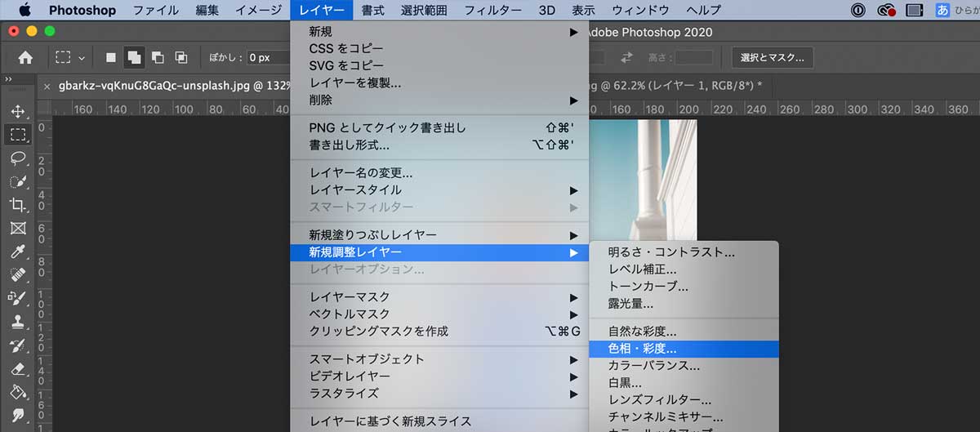Screen dimensions: 980x432
Task: Select the Spot Healing Brush tool
Action: [18, 275]
